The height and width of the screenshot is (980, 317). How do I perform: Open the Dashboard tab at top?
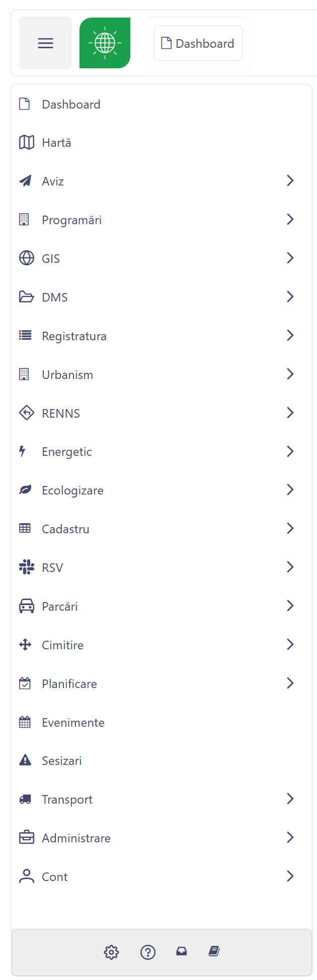(198, 44)
